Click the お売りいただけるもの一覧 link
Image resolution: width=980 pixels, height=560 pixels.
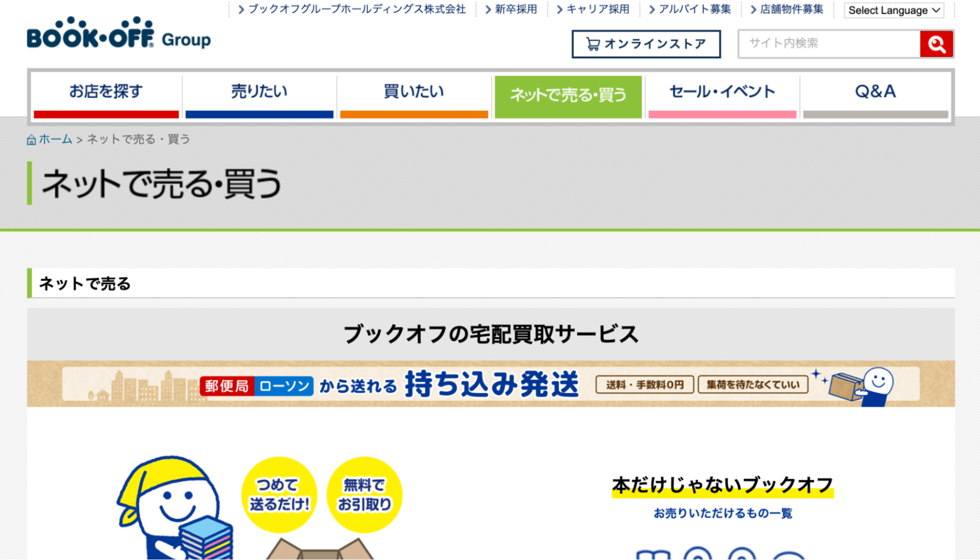[x=723, y=513]
